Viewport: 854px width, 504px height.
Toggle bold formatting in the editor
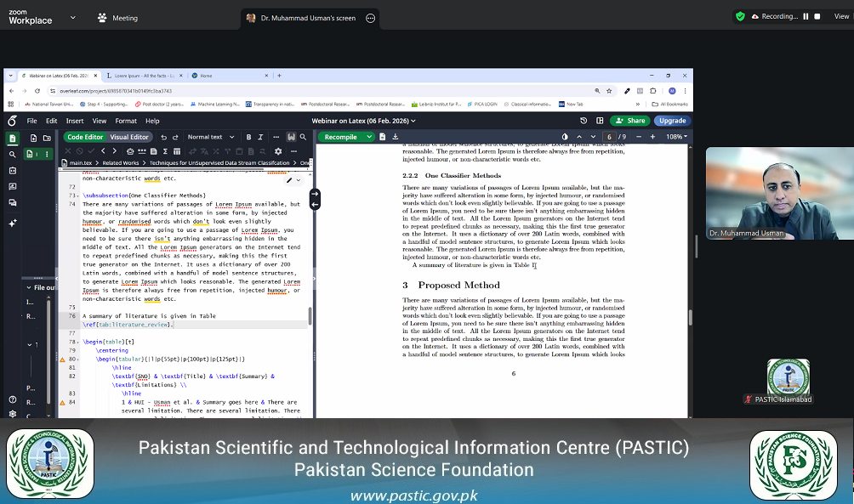tap(251, 137)
